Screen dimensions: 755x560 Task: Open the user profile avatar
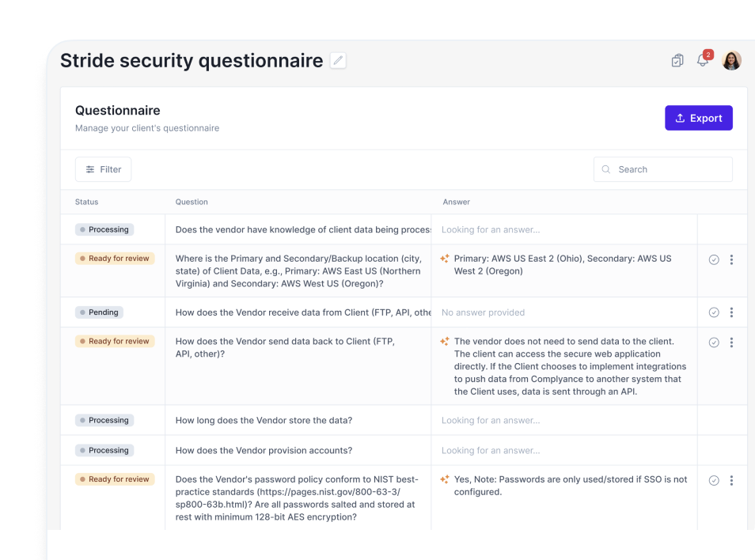point(731,61)
